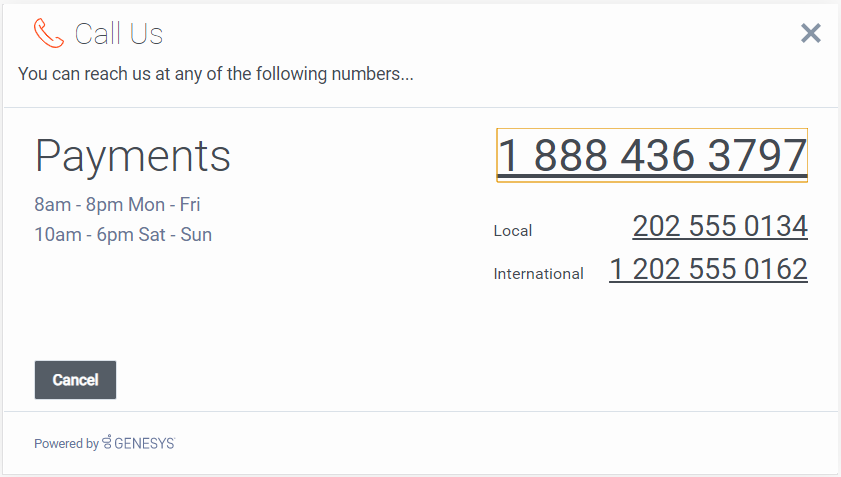This screenshot has width=841, height=477.
Task: Click the divider line above the footer
Action: click(420, 411)
